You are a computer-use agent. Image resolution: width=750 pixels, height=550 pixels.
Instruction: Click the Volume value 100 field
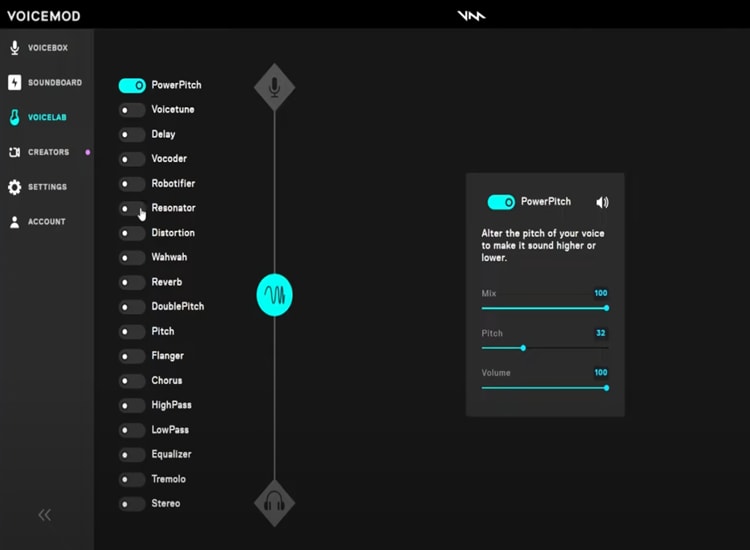click(x=601, y=373)
